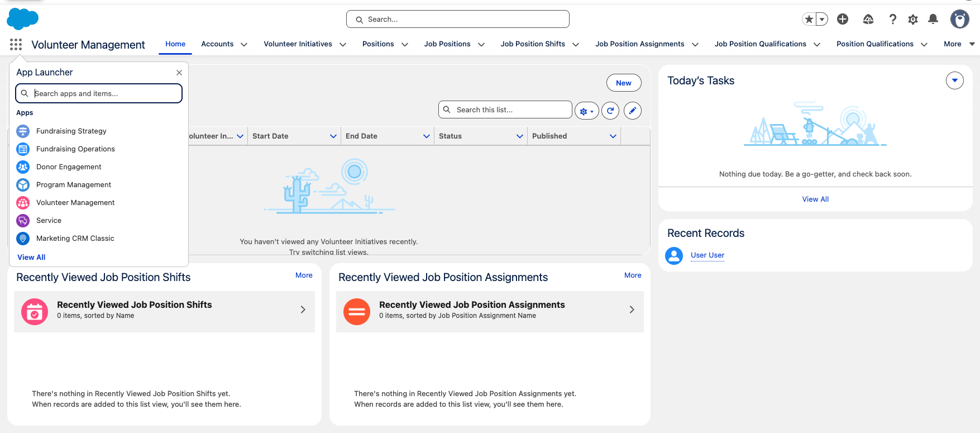Refresh the Volunteer Initiatives list
This screenshot has height=433, width=980.
(610, 111)
